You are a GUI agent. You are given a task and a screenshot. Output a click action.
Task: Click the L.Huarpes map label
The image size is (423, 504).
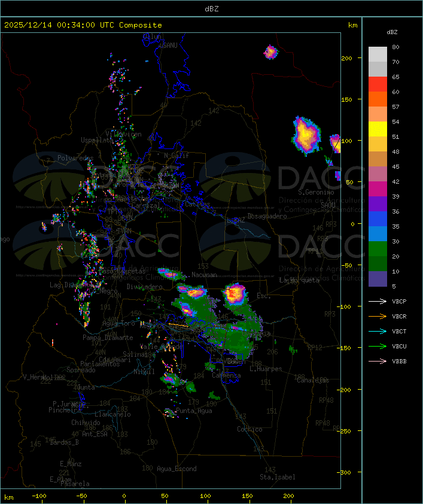tap(266, 369)
